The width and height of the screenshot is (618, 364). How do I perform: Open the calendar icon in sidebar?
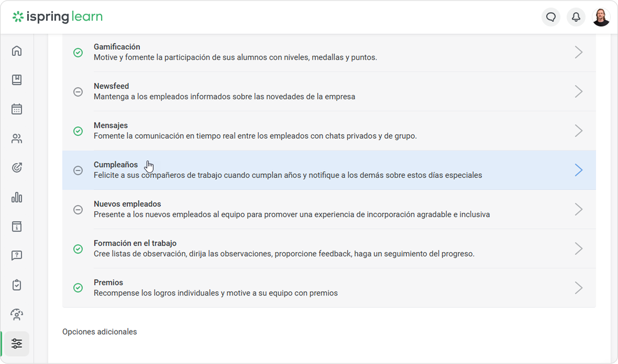(17, 109)
